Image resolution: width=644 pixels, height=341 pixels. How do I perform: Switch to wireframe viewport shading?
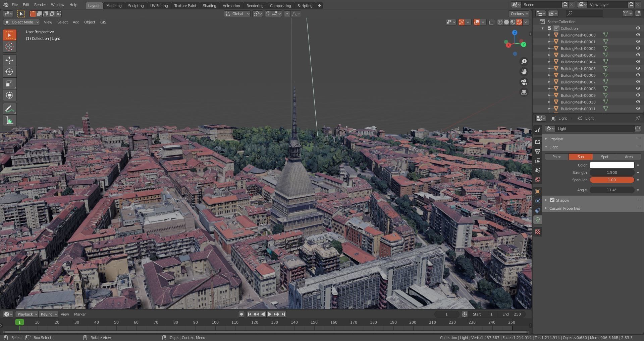pyautogui.click(x=500, y=22)
